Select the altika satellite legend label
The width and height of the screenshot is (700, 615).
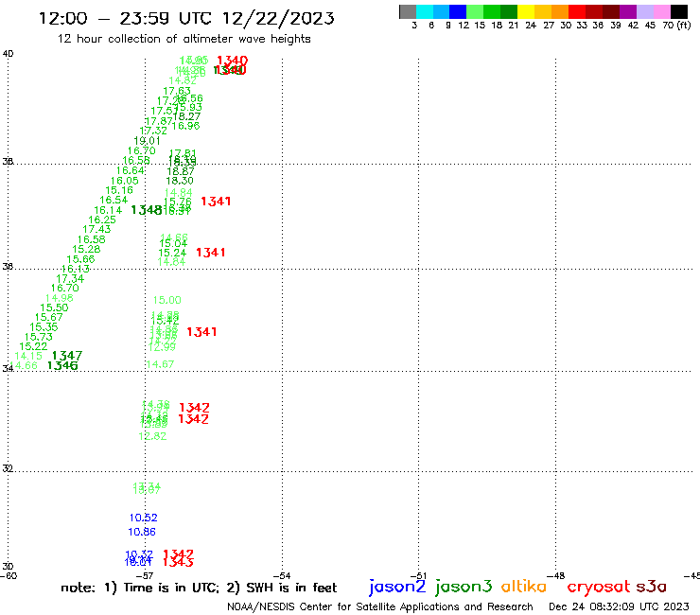524,586
